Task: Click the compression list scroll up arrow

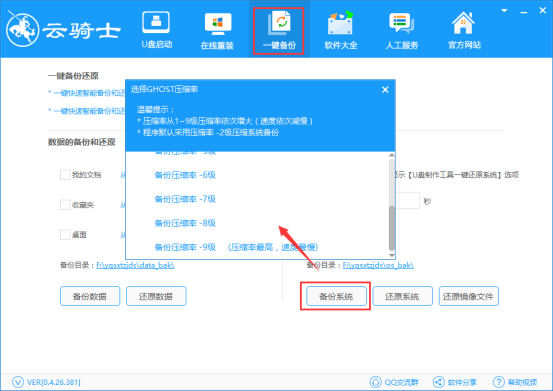Action: pos(391,155)
